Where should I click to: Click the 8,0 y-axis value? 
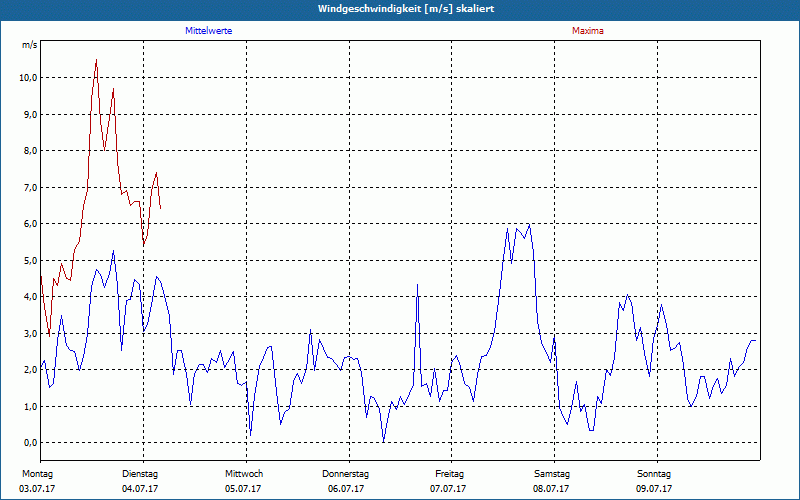point(31,151)
